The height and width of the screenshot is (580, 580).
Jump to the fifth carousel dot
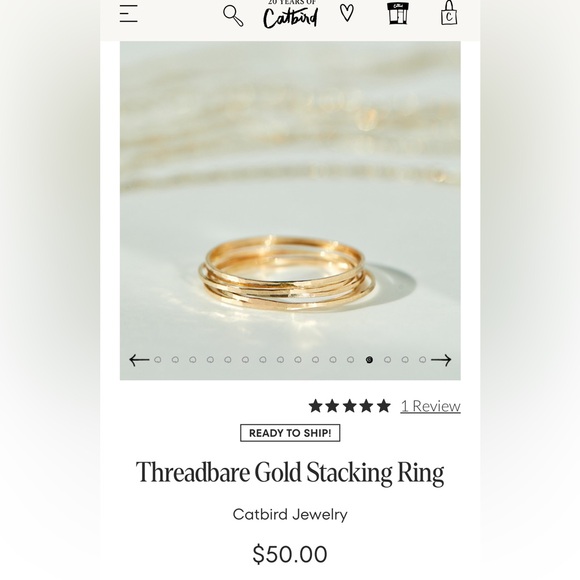(x=228, y=360)
